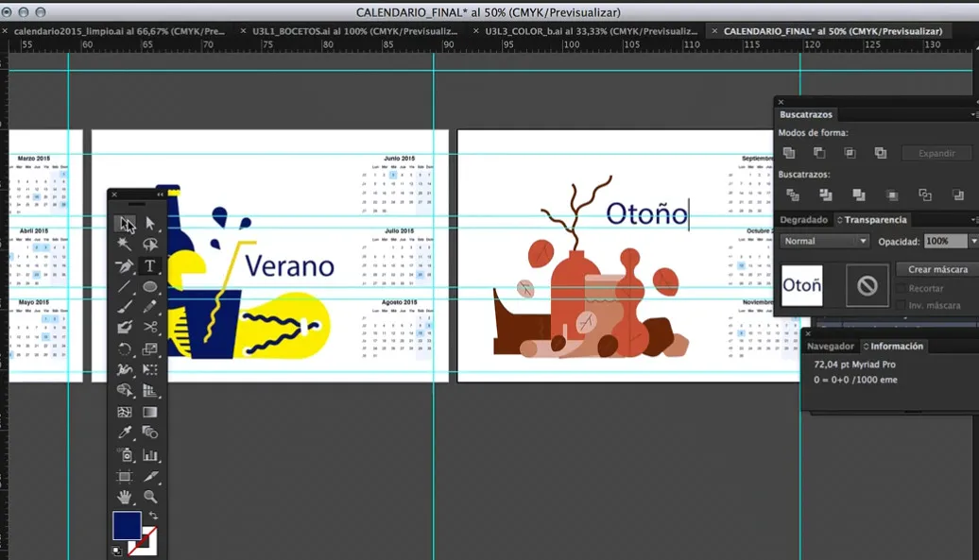Select the Magic Wand tool
Image resolution: width=979 pixels, height=560 pixels.
[x=124, y=245]
